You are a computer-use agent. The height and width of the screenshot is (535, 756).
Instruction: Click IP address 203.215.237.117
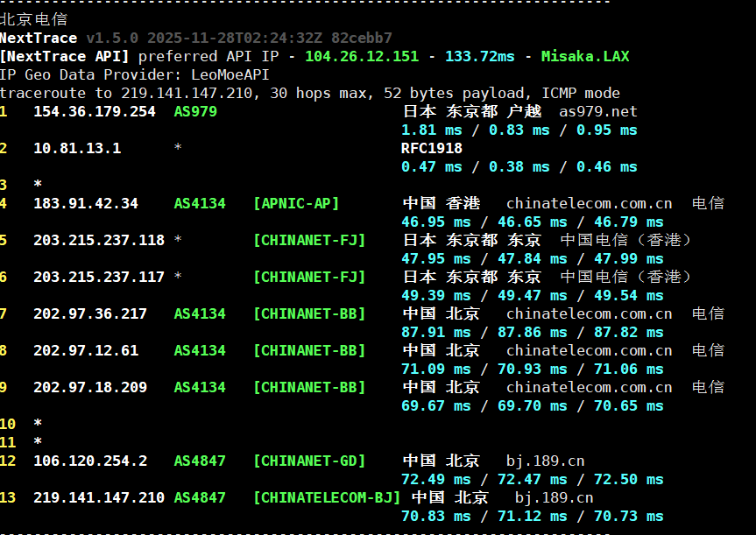click(x=99, y=277)
